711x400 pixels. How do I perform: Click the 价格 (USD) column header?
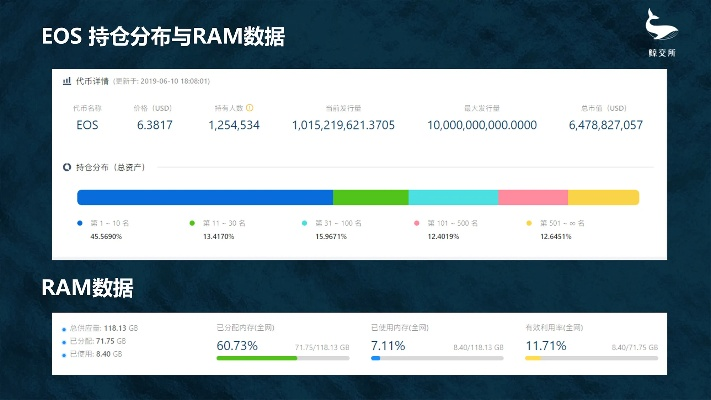(x=153, y=108)
